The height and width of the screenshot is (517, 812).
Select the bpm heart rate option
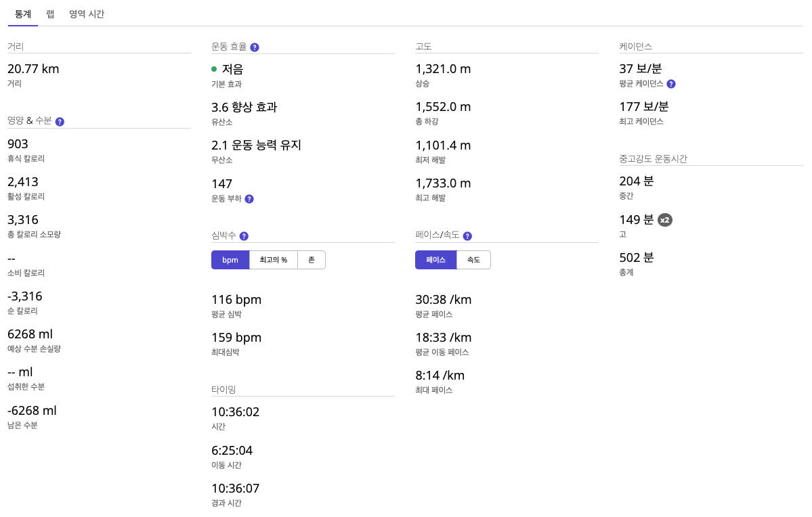(x=230, y=259)
